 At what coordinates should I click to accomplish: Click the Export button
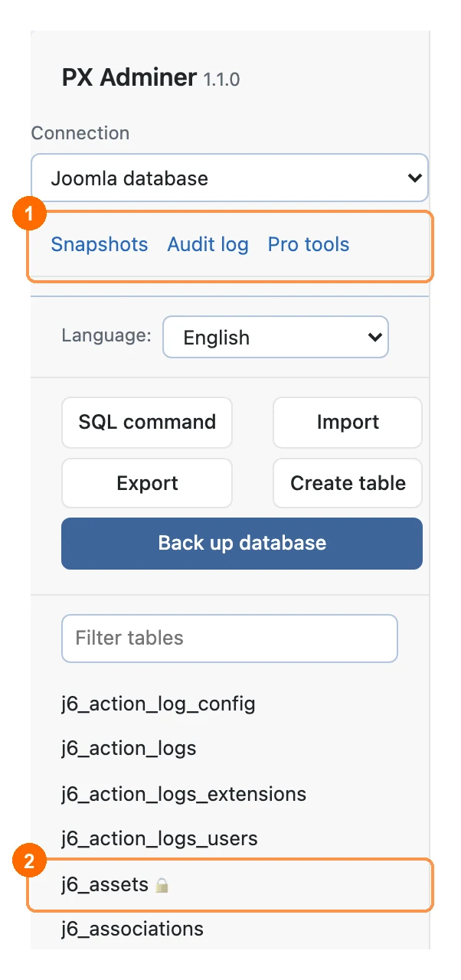pyautogui.click(x=147, y=483)
